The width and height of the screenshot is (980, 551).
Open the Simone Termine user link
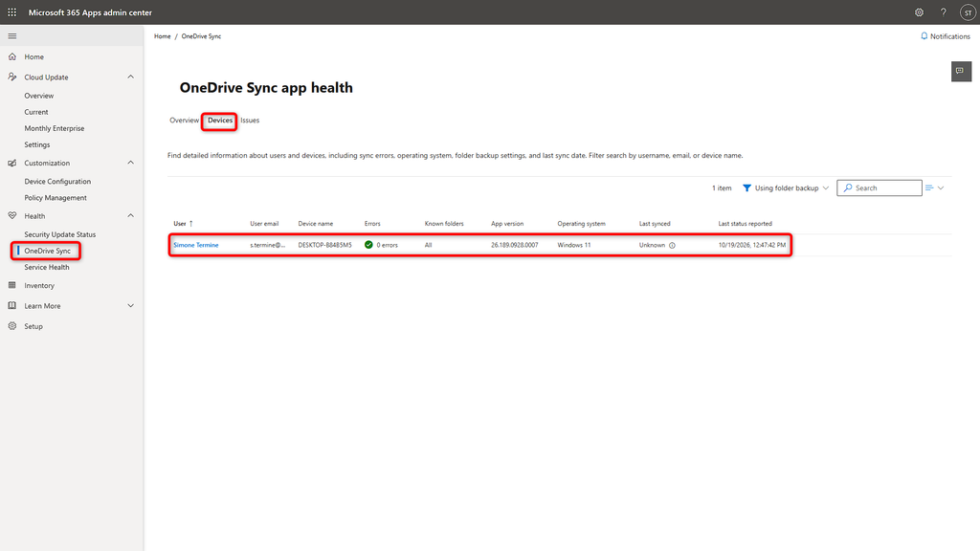196,245
